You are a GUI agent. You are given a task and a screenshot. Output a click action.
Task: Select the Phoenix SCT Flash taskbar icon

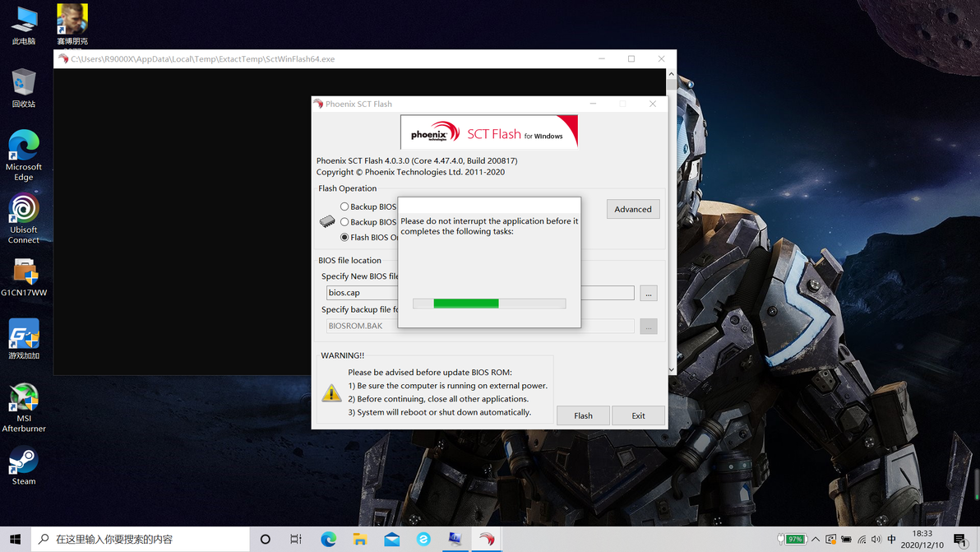487,539
